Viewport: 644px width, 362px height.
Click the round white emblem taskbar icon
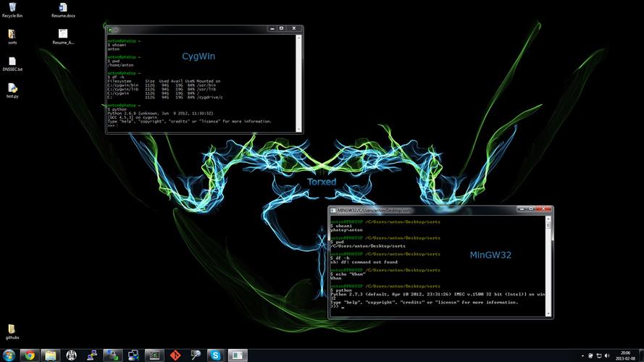pos(72,355)
